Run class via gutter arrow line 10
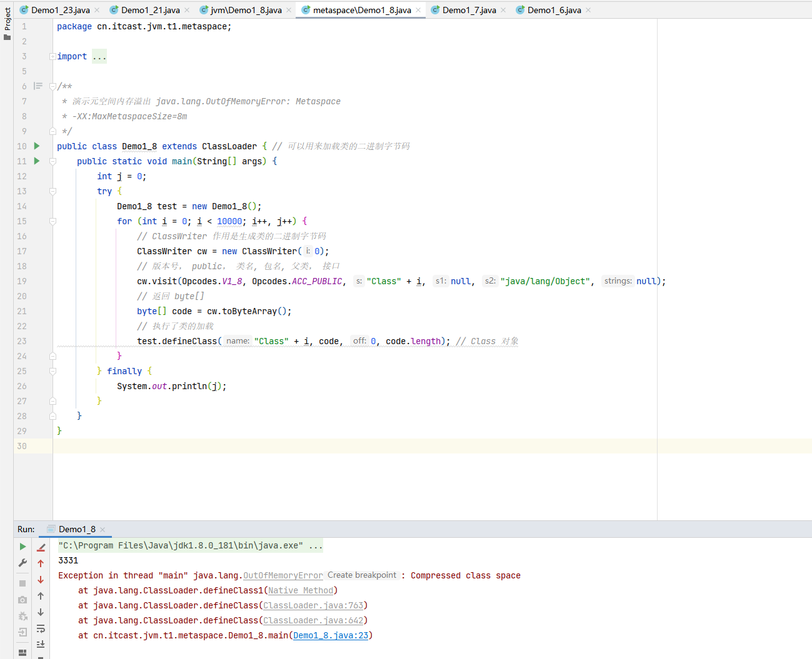This screenshot has width=812, height=659. pyautogui.click(x=37, y=146)
